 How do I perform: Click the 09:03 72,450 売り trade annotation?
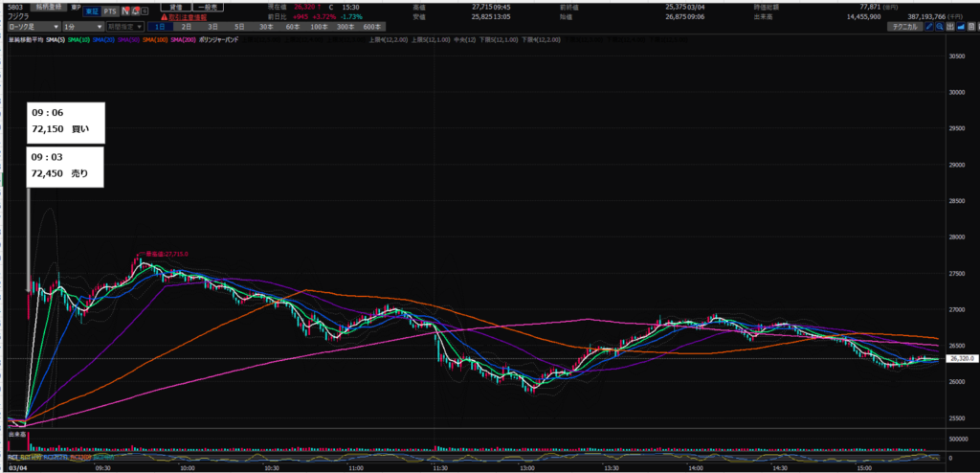pos(63,165)
